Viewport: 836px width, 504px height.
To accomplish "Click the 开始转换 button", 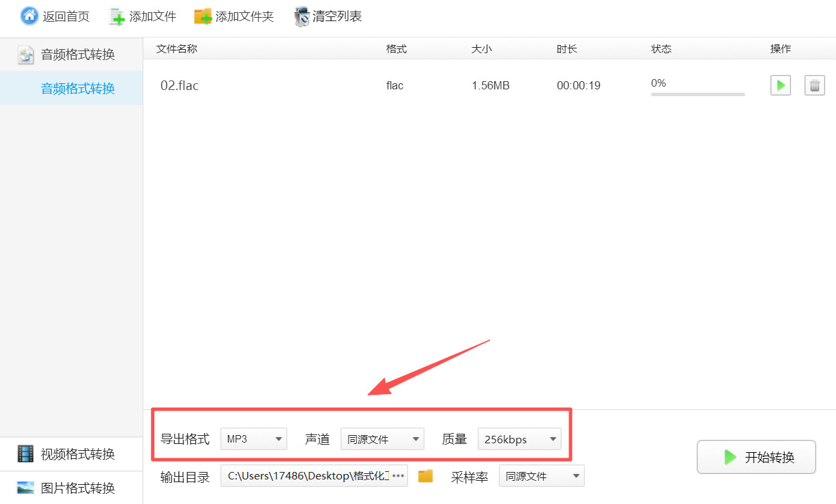I will point(756,457).
